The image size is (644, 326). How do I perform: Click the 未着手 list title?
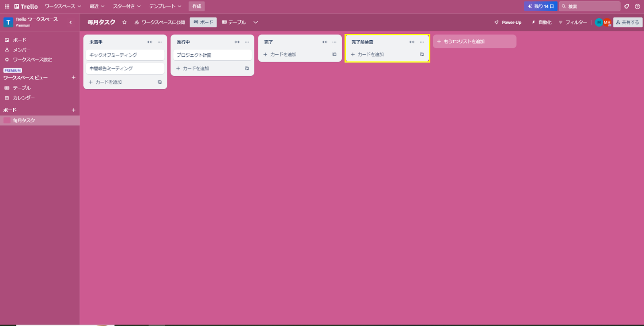(x=96, y=42)
